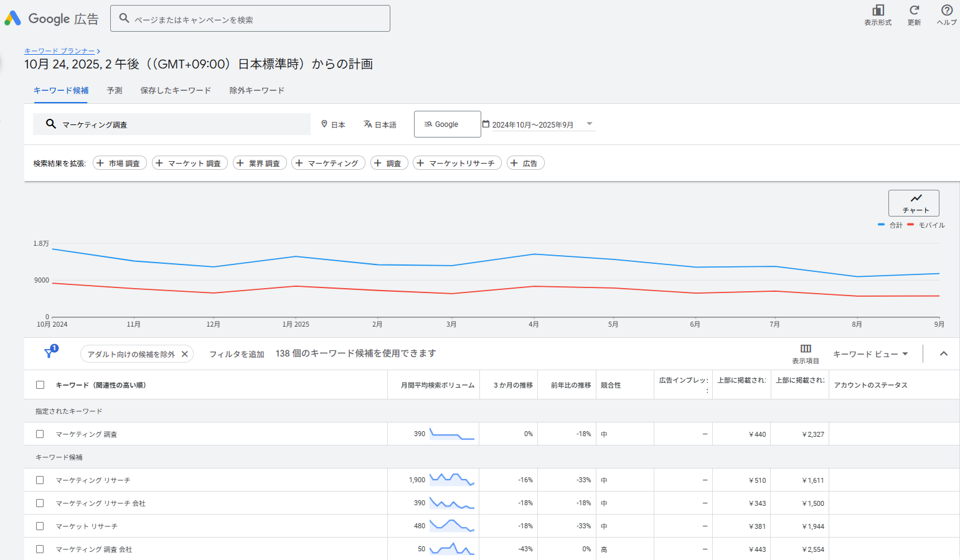Remove the アダルト向けの候補を除外 filter chip

coord(184,354)
